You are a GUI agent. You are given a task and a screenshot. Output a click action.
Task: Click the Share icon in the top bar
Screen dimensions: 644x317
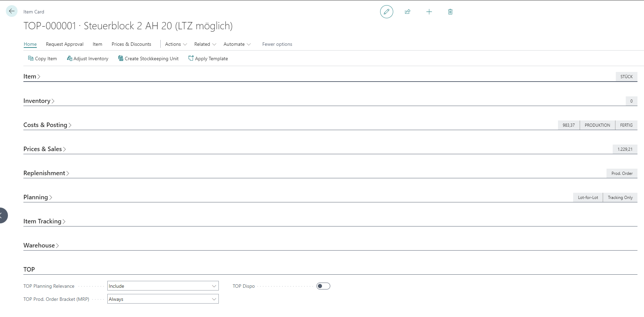click(408, 11)
